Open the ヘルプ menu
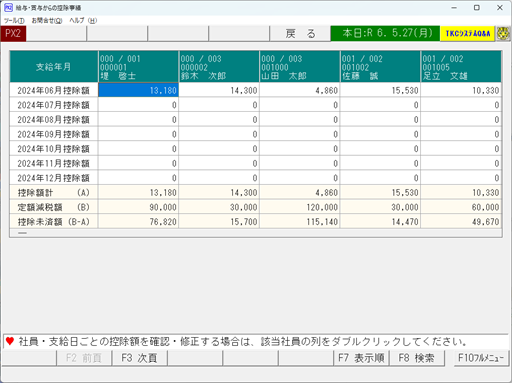Viewport: 512px width, 383px height. click(83, 21)
